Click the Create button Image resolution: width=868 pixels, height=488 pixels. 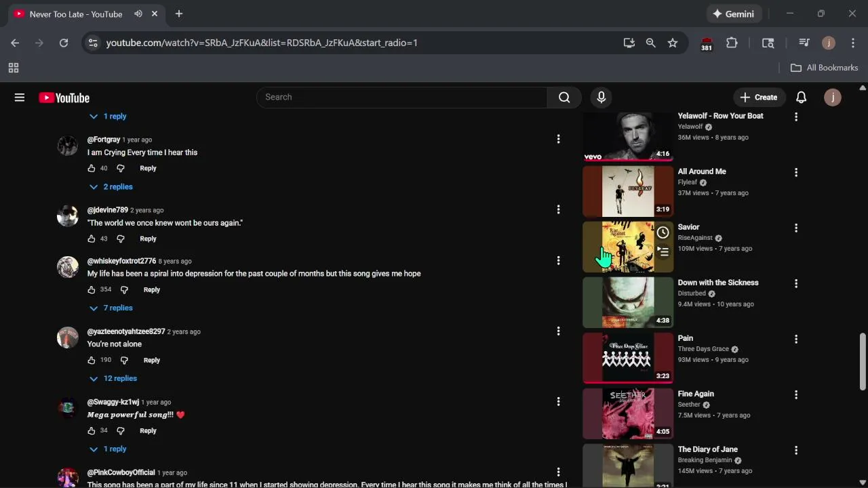[x=759, y=98]
